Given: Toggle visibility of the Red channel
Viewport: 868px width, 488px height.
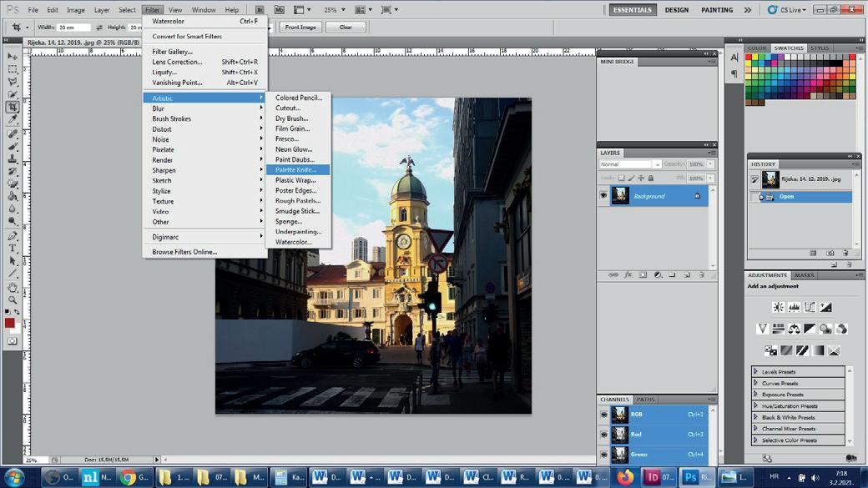Looking at the screenshot, I should pos(603,435).
